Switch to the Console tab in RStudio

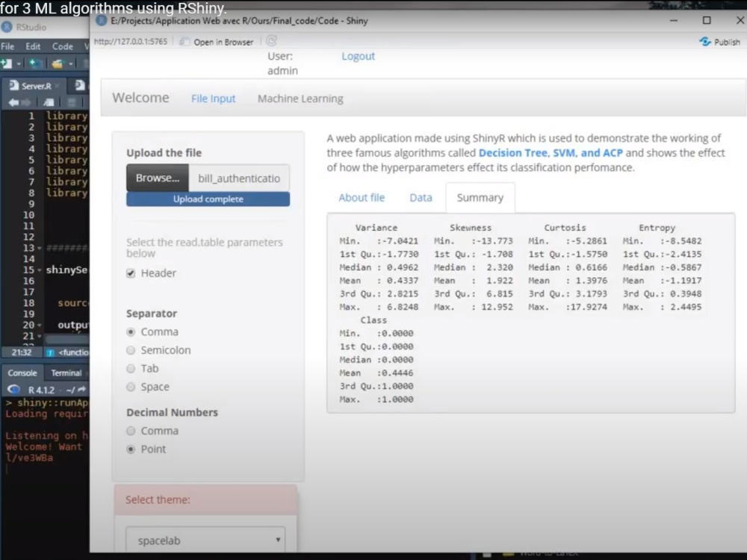click(22, 373)
